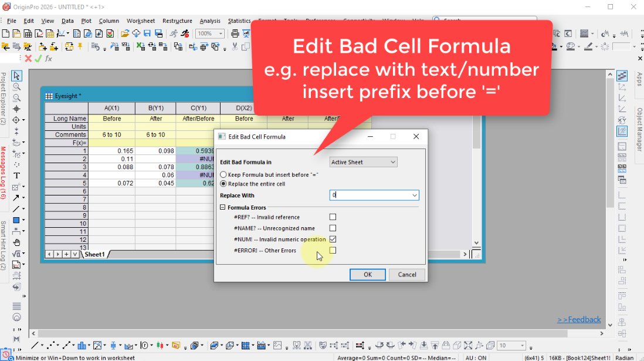Select 'Replace the entire cell' radio button

tap(223, 184)
